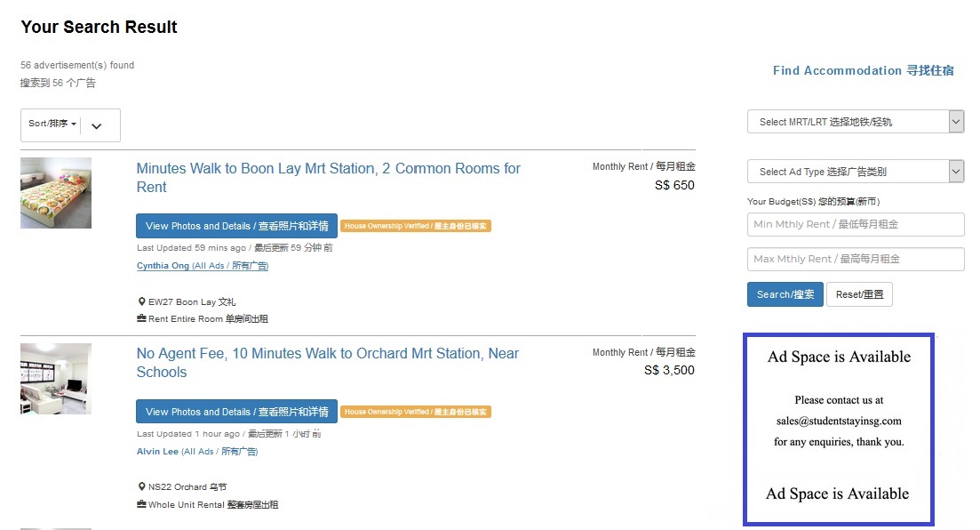Open the Boon Lay Mrt Station listing title
980x530 pixels.
(x=328, y=178)
